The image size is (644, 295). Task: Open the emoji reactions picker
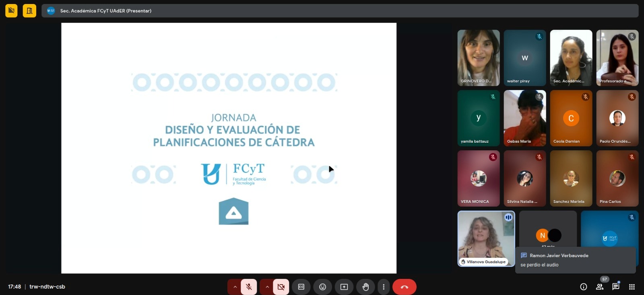(x=322, y=287)
